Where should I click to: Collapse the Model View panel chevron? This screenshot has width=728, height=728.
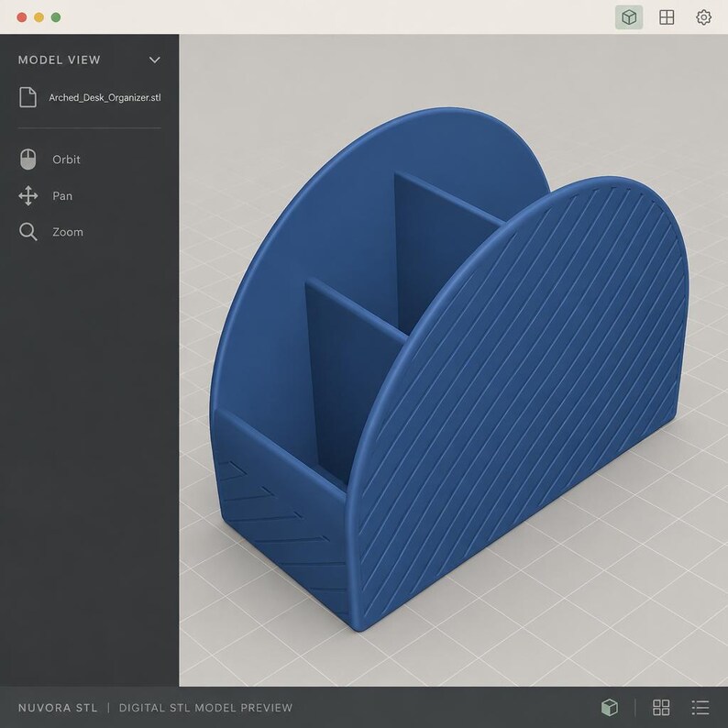tap(155, 60)
